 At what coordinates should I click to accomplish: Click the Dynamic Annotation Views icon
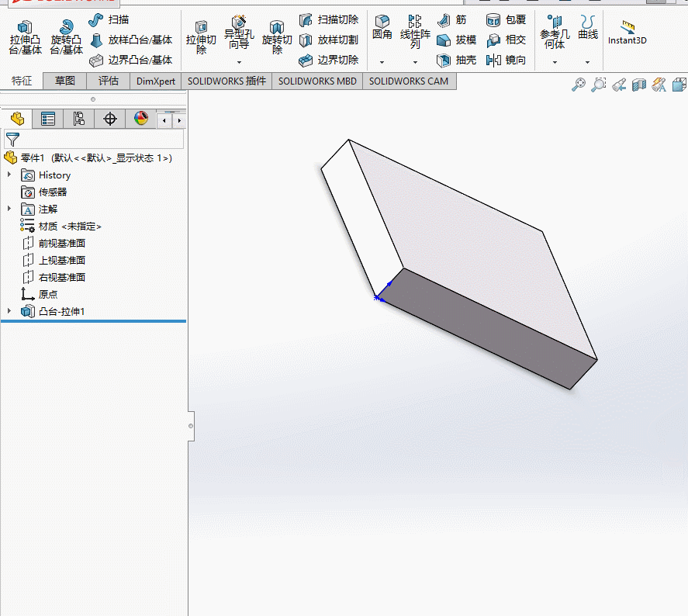pyautogui.click(x=659, y=85)
